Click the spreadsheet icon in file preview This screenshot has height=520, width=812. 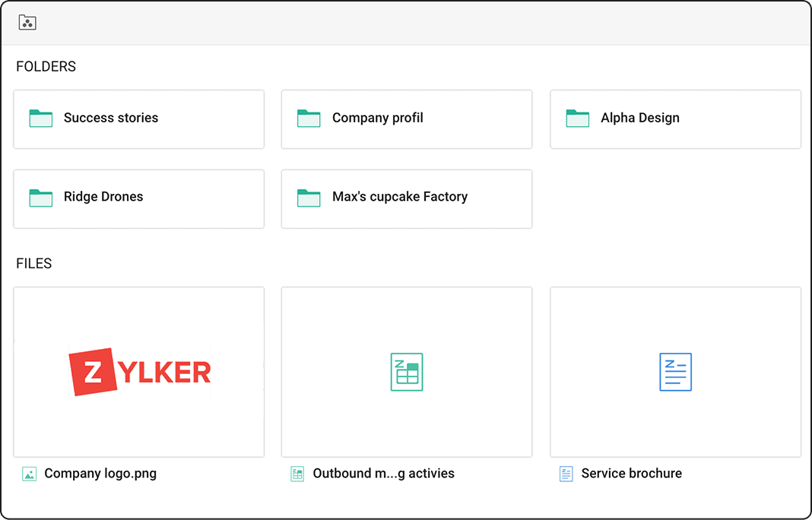(407, 373)
